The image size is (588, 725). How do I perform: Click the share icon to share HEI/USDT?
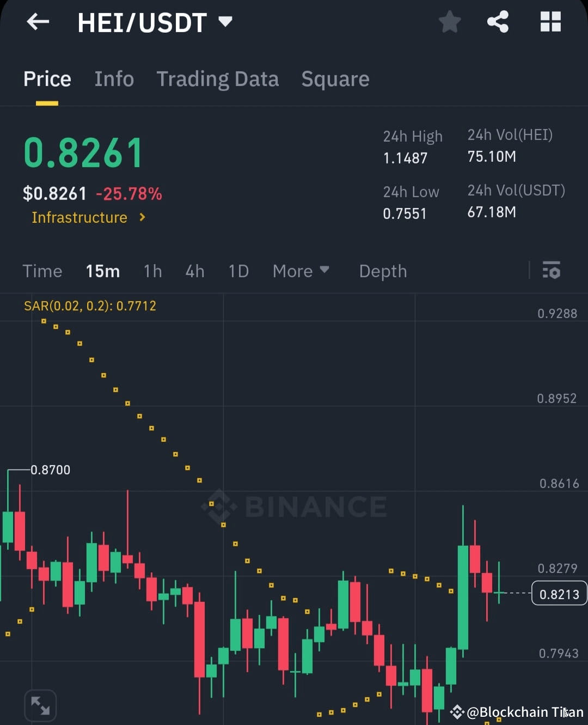tap(498, 22)
